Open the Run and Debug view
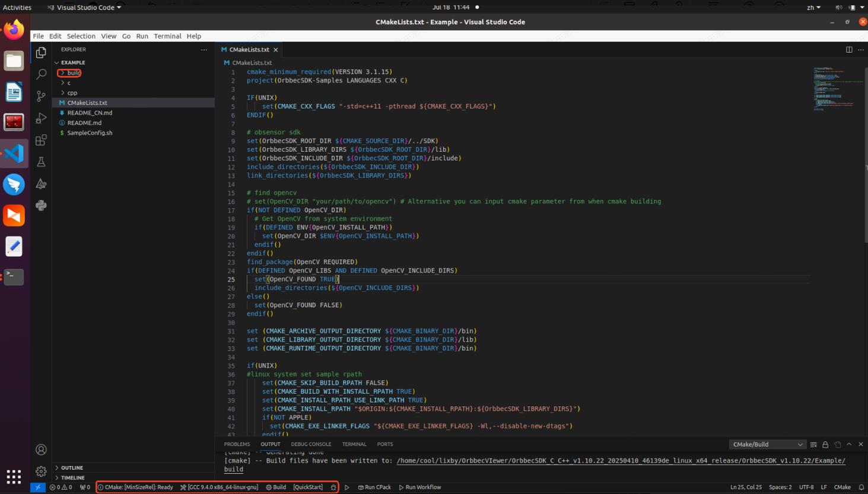868x494 pixels. pos(41,118)
